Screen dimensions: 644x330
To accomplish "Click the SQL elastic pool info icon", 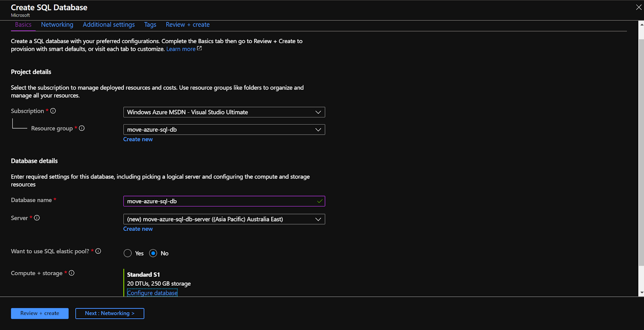I will [98, 251].
